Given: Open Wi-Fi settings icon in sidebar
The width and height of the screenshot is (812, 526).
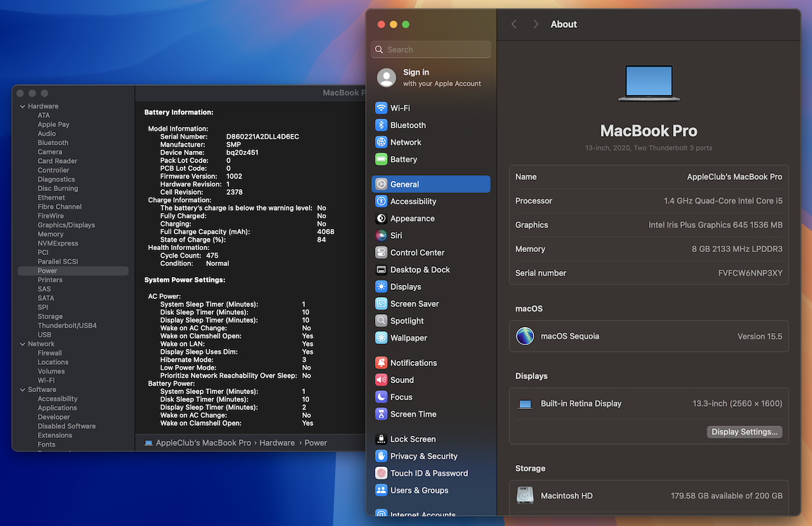Looking at the screenshot, I should pyautogui.click(x=381, y=108).
